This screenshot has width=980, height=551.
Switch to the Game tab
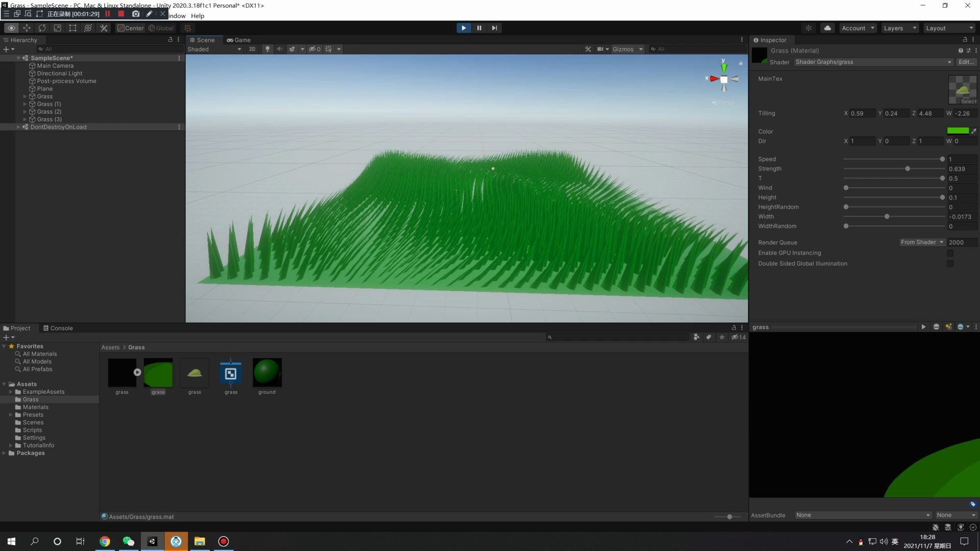[240, 39]
